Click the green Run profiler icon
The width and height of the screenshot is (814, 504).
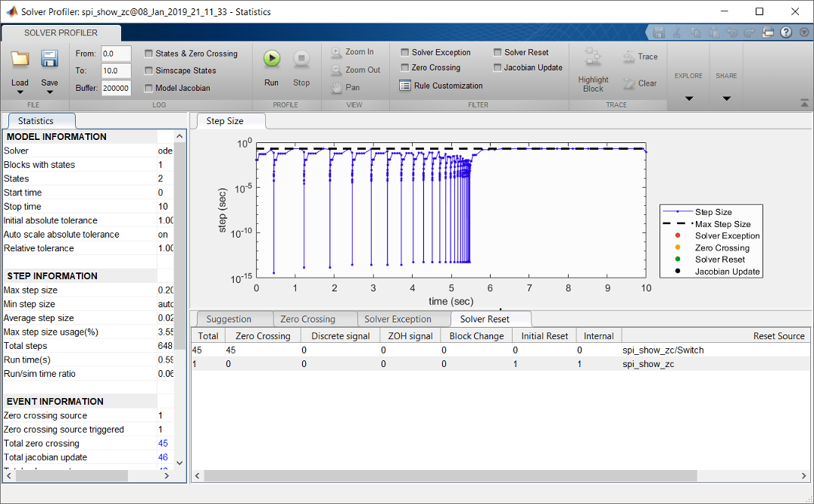[x=271, y=59]
